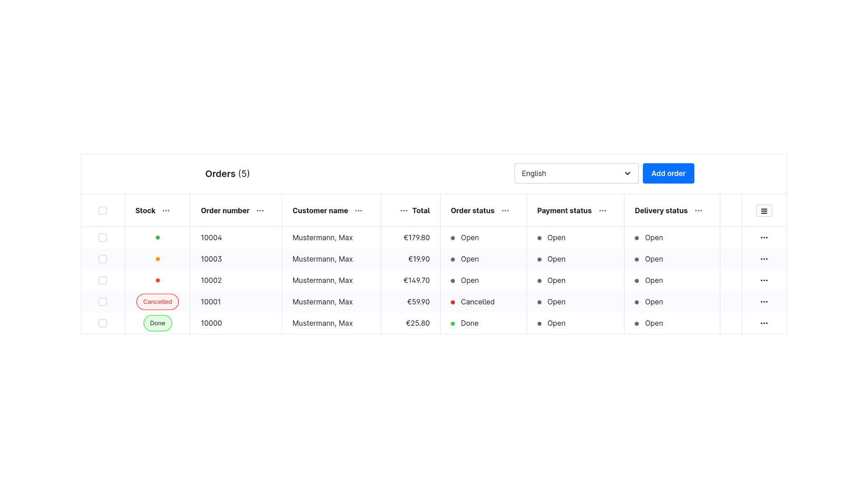868x488 pixels.
Task: Open the English language dropdown
Action: click(x=576, y=174)
